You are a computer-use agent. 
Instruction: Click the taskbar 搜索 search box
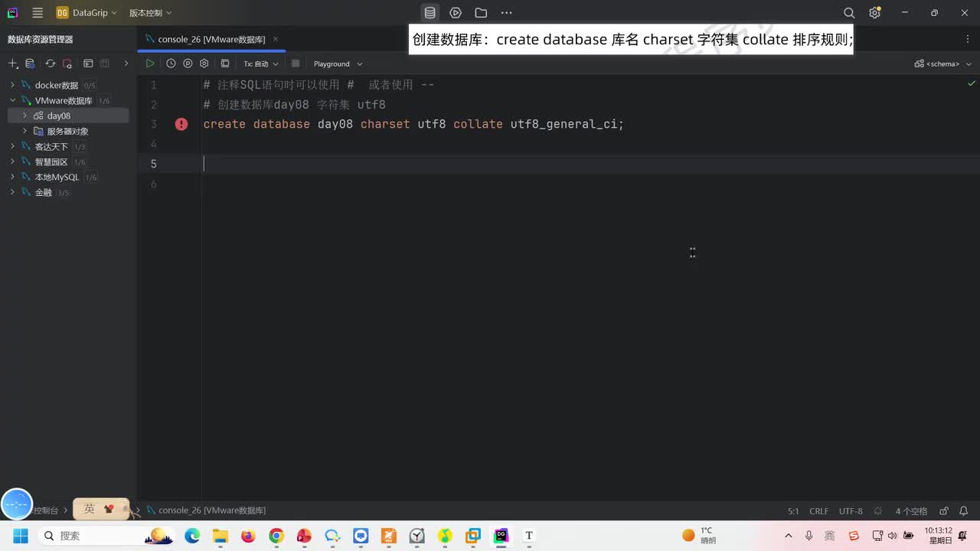pos(106,536)
